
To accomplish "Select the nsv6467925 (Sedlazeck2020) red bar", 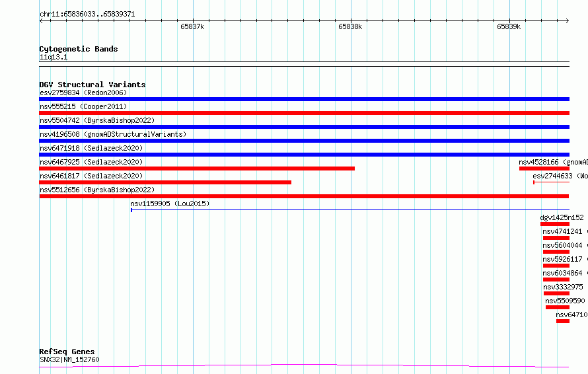I will pyautogui.click(x=197, y=168).
